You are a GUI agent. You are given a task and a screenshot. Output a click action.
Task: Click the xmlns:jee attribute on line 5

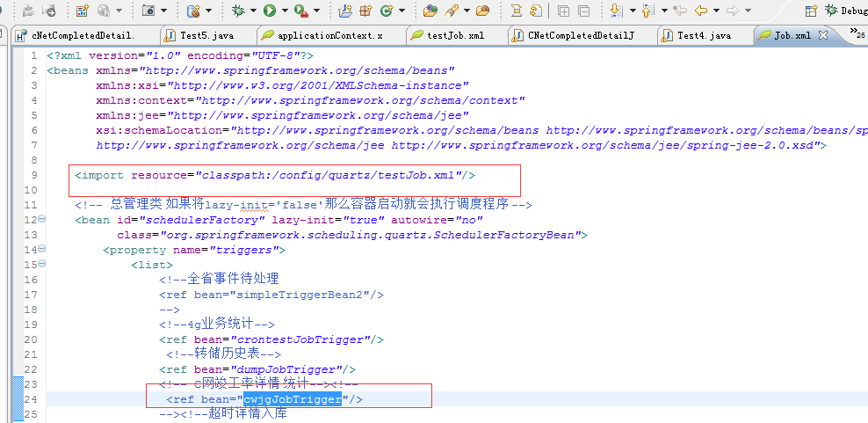[282, 115]
